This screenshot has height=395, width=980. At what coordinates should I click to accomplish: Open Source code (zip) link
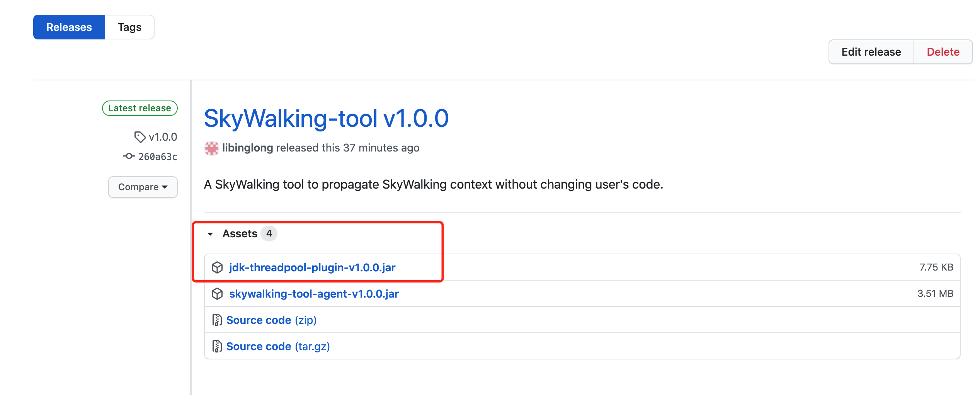tap(259, 320)
